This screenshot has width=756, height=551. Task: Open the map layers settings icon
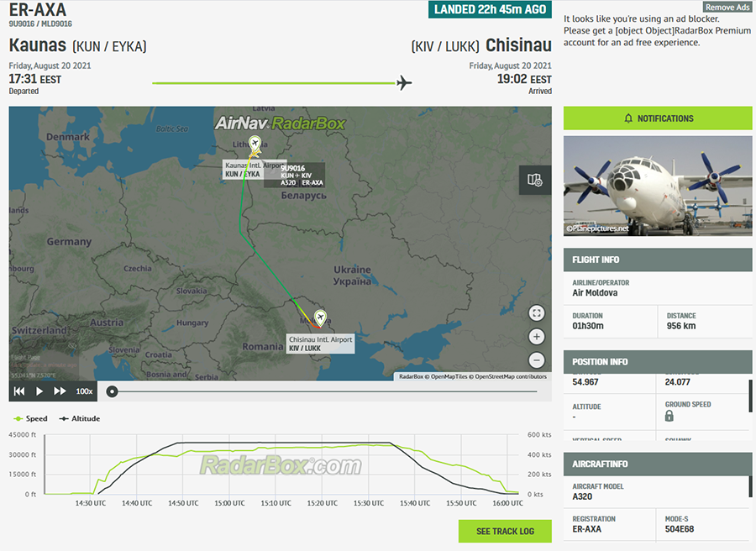535,180
